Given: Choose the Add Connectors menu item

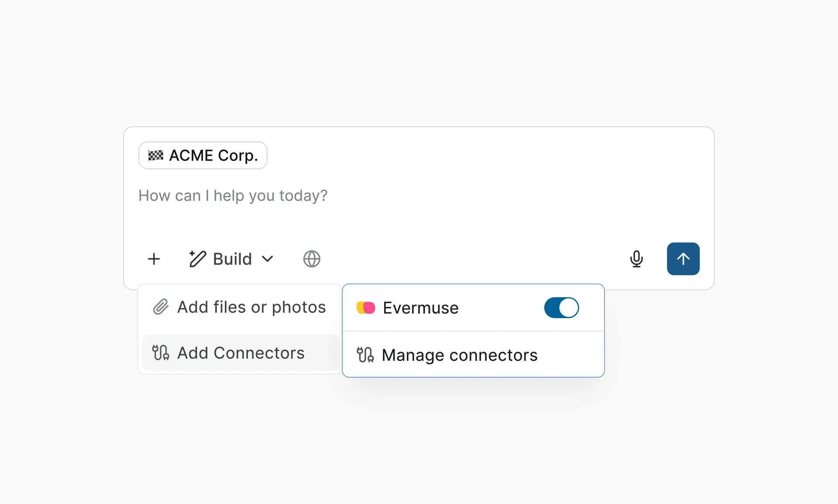Looking at the screenshot, I should pyautogui.click(x=240, y=353).
